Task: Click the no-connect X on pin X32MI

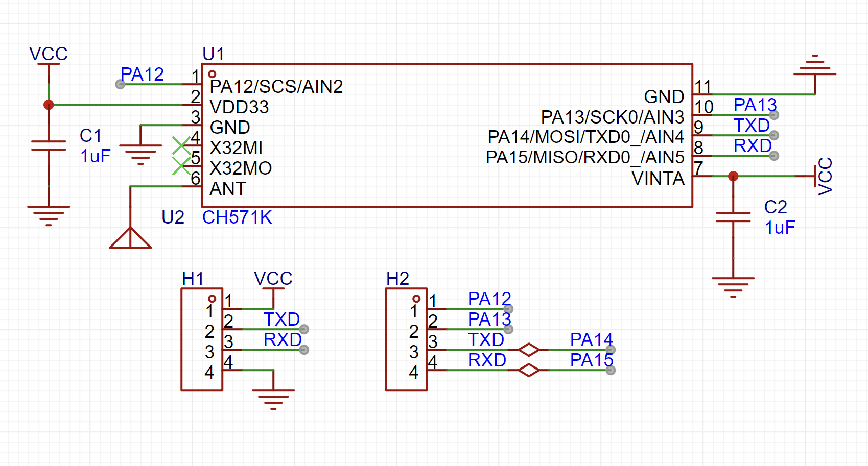Action: (181, 145)
